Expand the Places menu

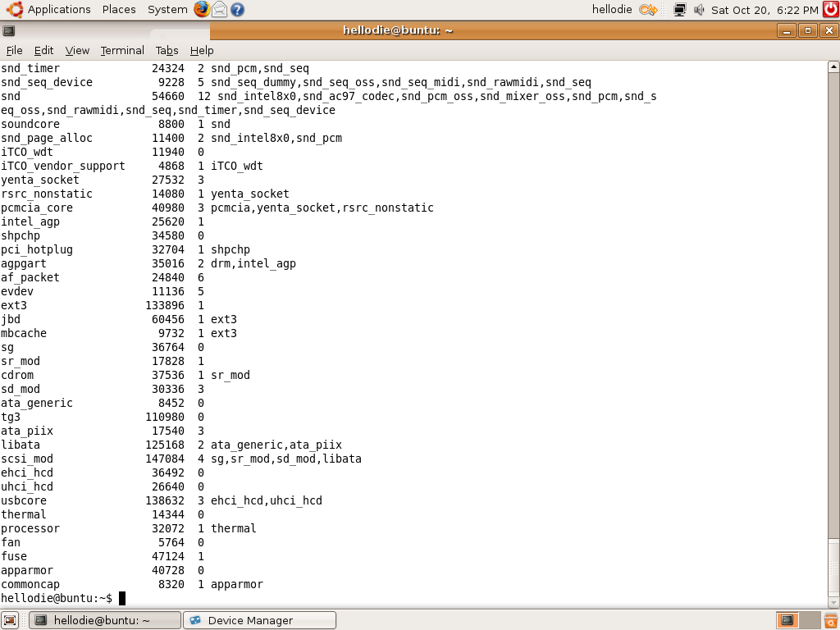click(119, 10)
